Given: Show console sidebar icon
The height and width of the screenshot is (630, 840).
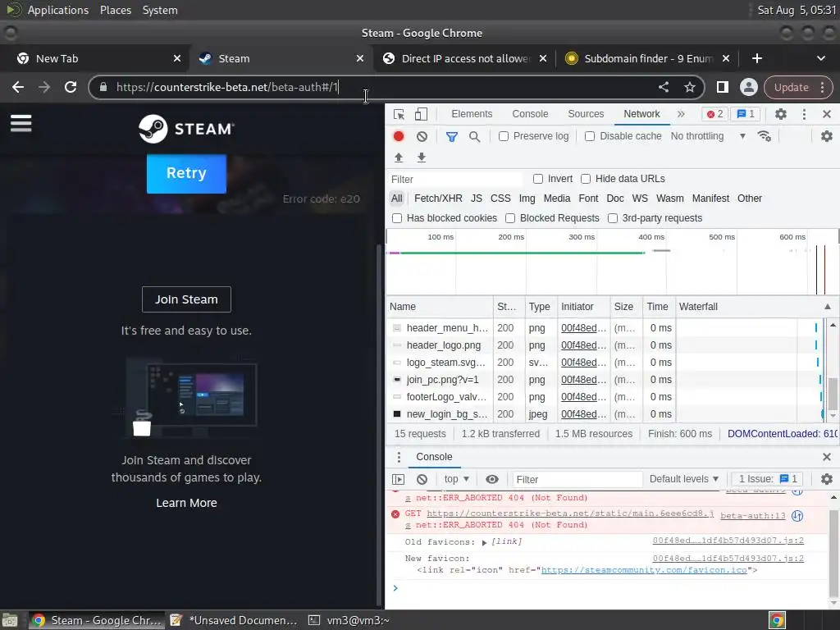Looking at the screenshot, I should 398,479.
